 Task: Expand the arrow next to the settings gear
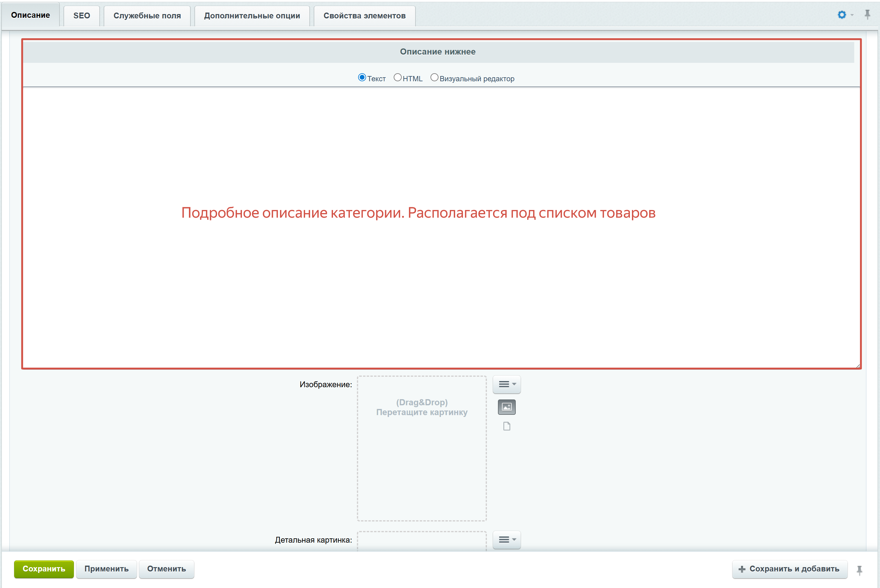pos(852,15)
